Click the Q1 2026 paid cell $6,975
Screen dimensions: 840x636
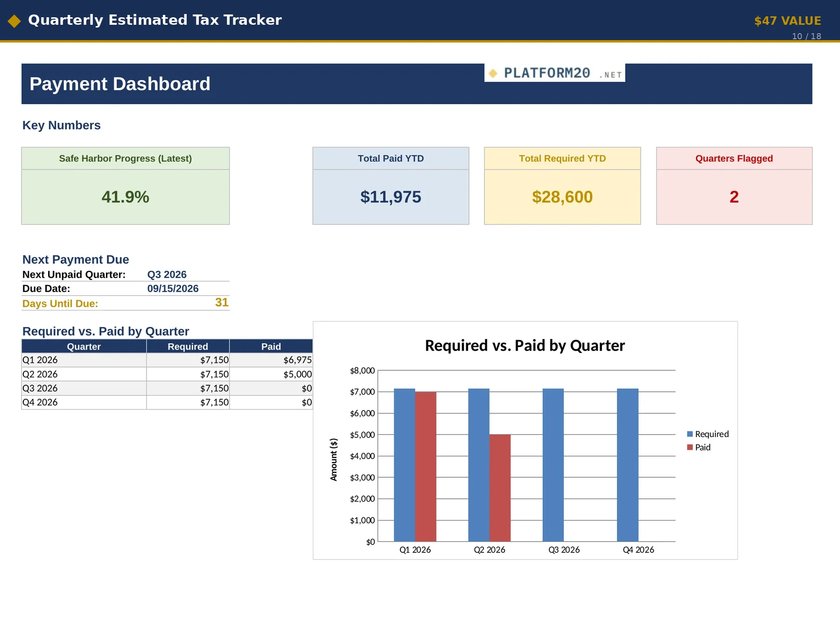coord(271,360)
